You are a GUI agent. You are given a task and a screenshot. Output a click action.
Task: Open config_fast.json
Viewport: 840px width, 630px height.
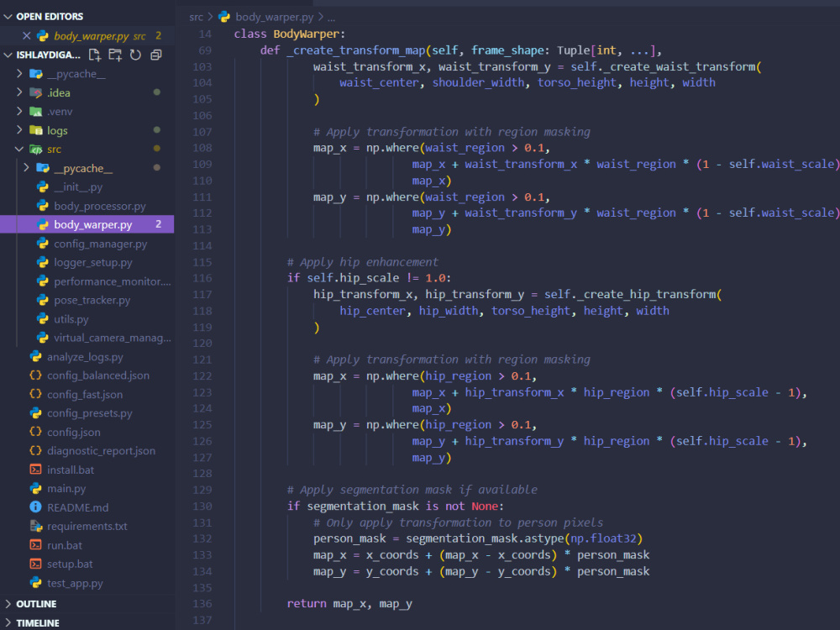click(85, 394)
